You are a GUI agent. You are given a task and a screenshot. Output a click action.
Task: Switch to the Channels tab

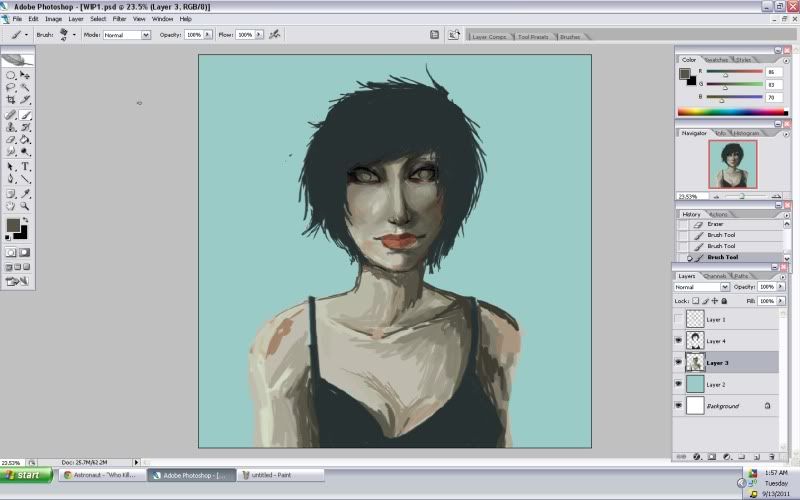715,276
